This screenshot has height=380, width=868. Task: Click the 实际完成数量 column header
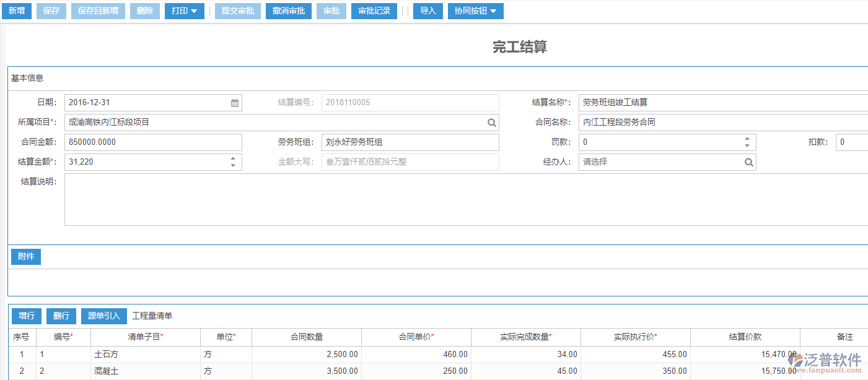[525, 337]
